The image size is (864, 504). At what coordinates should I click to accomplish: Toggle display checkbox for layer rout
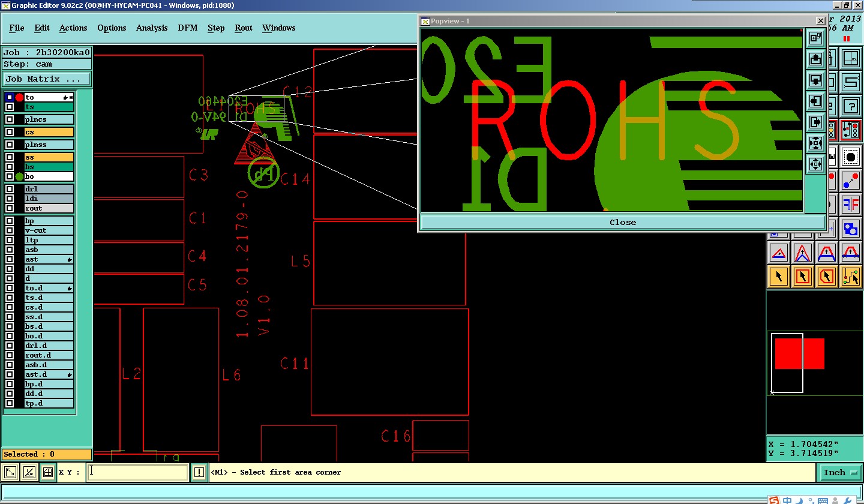click(x=10, y=208)
